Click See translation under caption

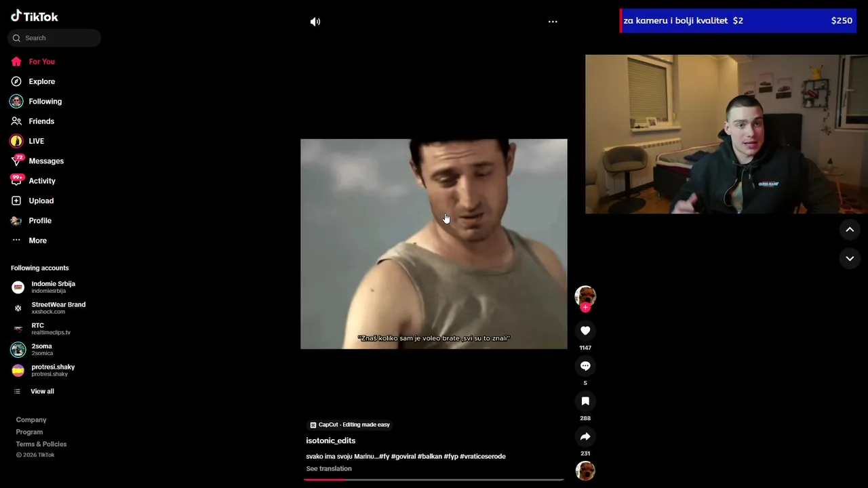(329, 468)
